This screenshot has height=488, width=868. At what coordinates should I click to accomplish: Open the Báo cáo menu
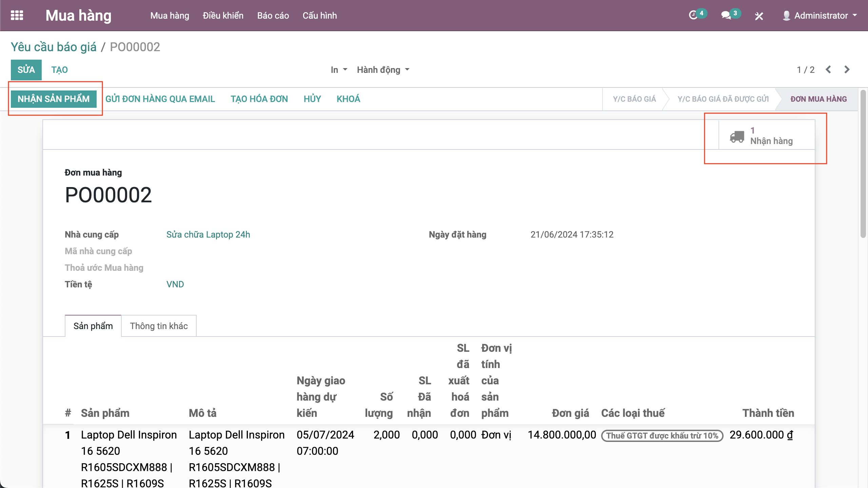(x=273, y=16)
